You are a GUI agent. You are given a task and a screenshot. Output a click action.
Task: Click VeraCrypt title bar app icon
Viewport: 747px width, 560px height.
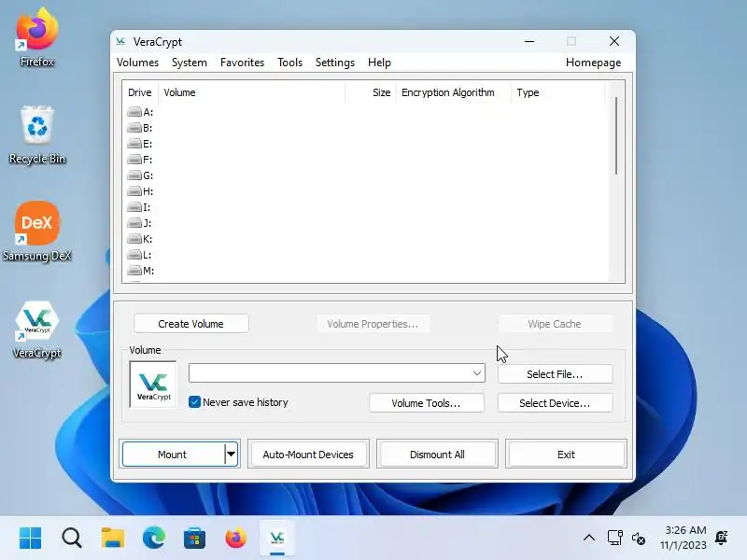(121, 41)
